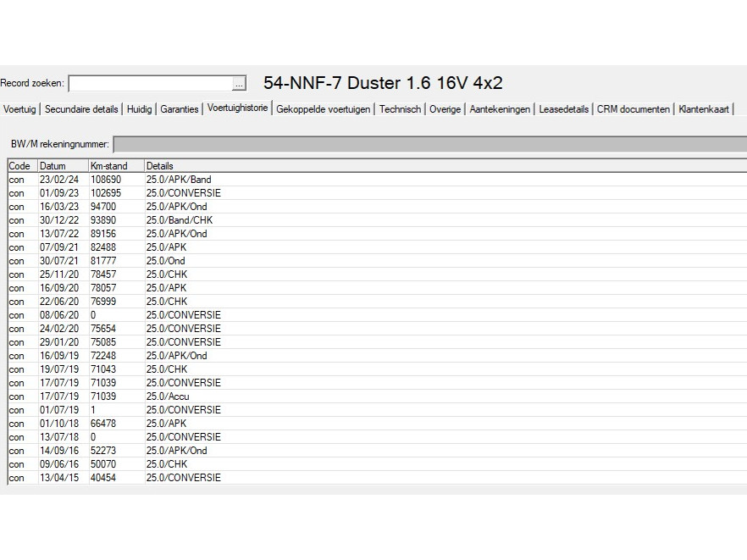
Task: Click km-stand 89156
Action: point(103,234)
